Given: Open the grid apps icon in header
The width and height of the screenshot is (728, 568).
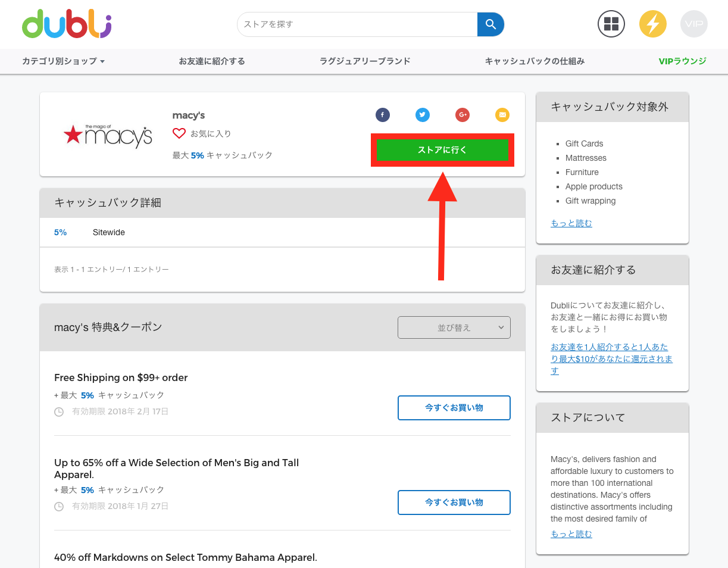Looking at the screenshot, I should pos(611,24).
